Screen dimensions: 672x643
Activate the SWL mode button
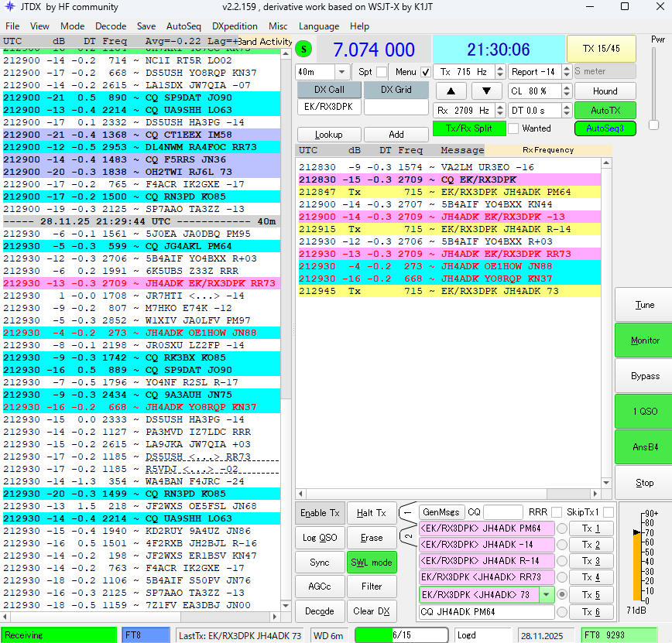[x=372, y=563]
